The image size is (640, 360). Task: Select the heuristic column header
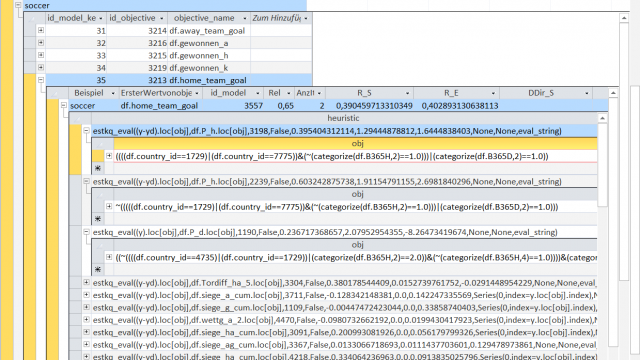pyautogui.click(x=344, y=118)
